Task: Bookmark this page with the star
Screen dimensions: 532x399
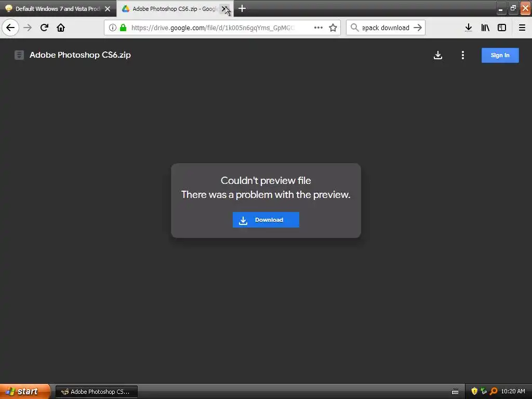Action: (333, 28)
